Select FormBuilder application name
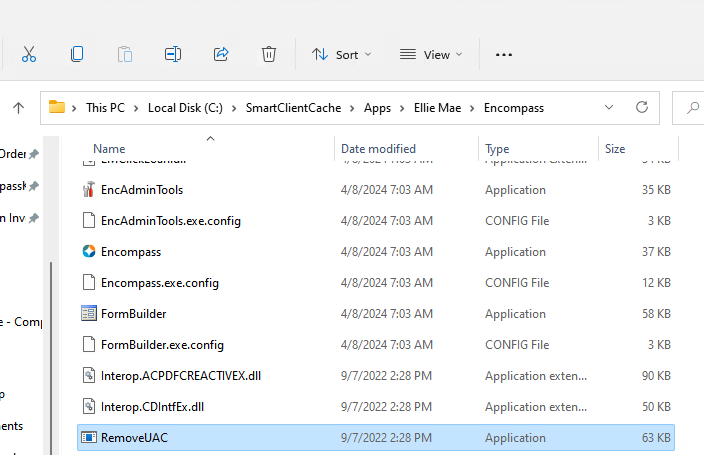Viewport: 704px width, 455px height. point(133,314)
